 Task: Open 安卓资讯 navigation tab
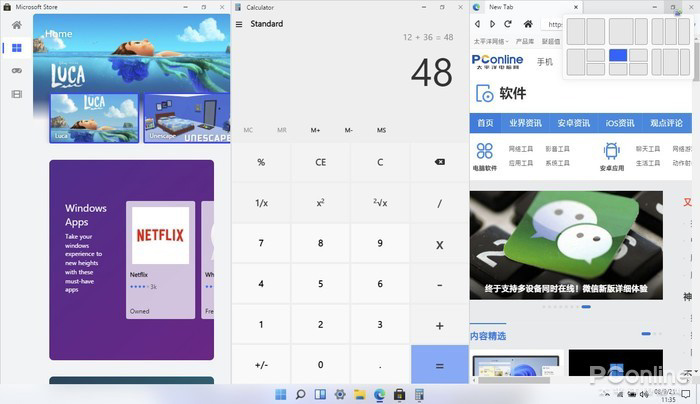tap(574, 123)
